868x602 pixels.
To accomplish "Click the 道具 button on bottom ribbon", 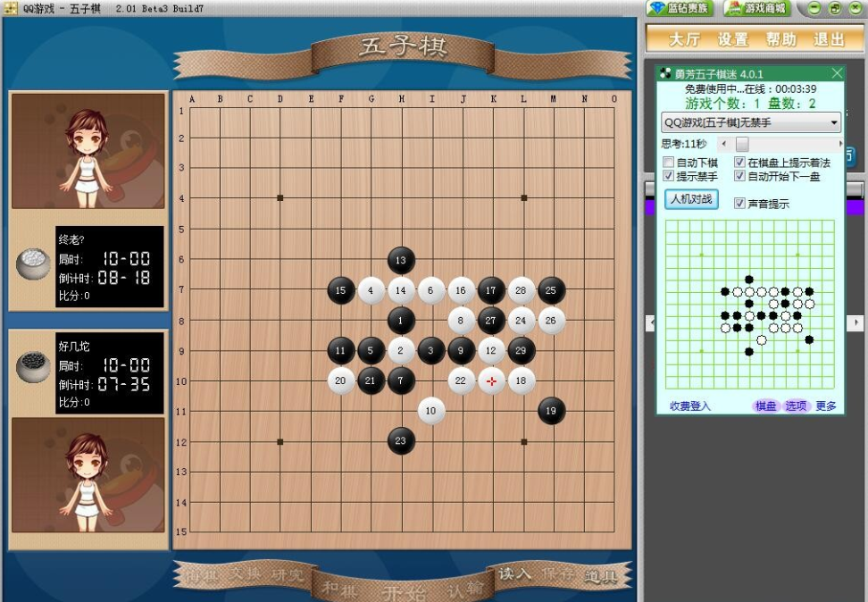I will coord(601,576).
